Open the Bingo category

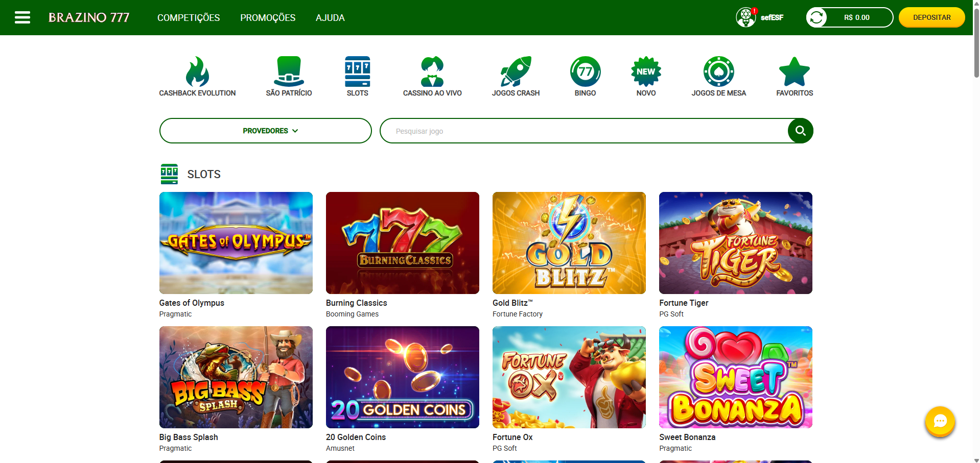coord(585,72)
